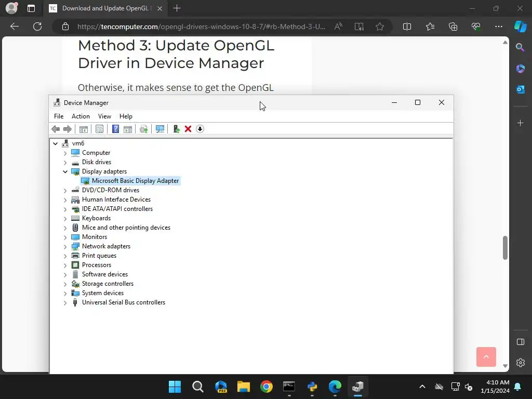Image resolution: width=532 pixels, height=399 pixels.
Task: Click the blue Help question mark icon
Action: 115,129
